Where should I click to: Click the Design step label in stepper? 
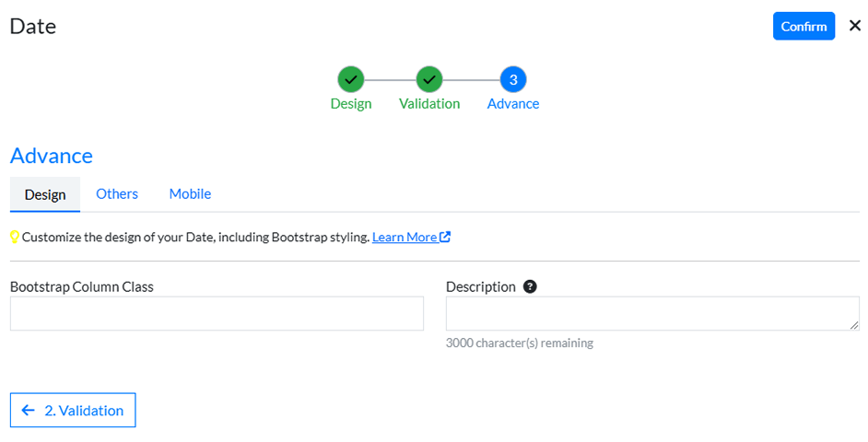351,104
